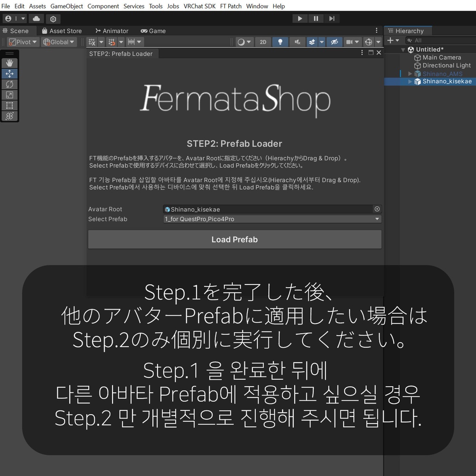Click the Avatar Root object picker circle

click(x=377, y=209)
